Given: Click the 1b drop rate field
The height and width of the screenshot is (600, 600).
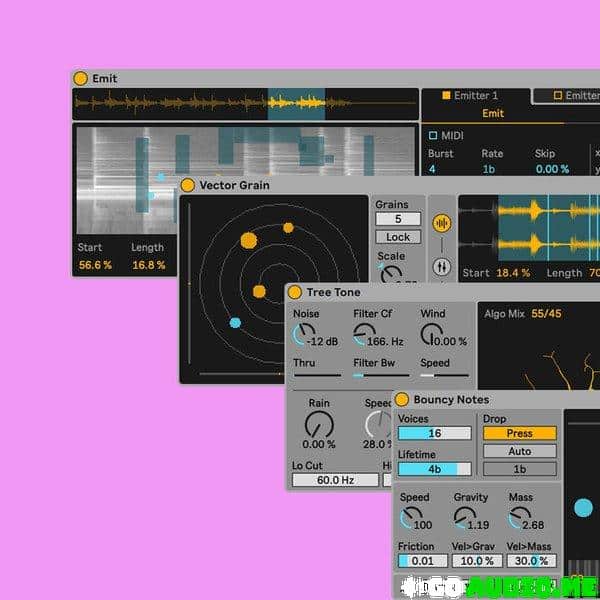Looking at the screenshot, I should click(x=520, y=469).
